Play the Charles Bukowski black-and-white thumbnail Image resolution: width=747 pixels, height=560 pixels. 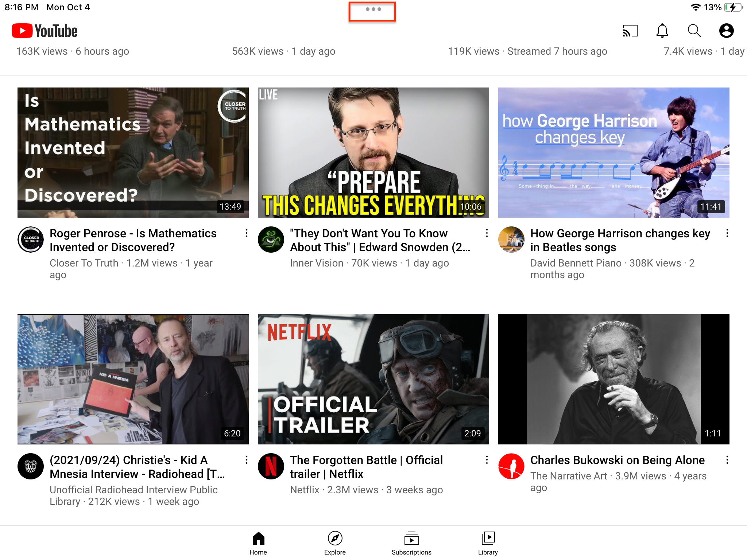click(x=614, y=379)
